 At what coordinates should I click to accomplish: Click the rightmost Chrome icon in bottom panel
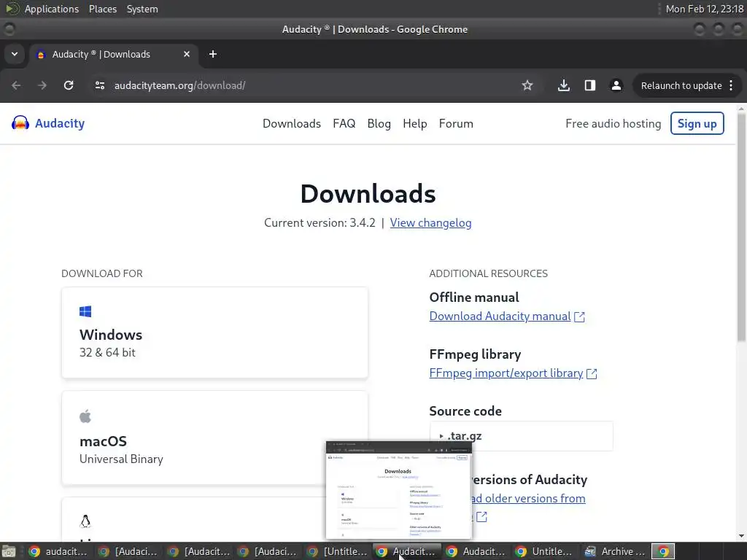pyautogui.click(x=663, y=551)
